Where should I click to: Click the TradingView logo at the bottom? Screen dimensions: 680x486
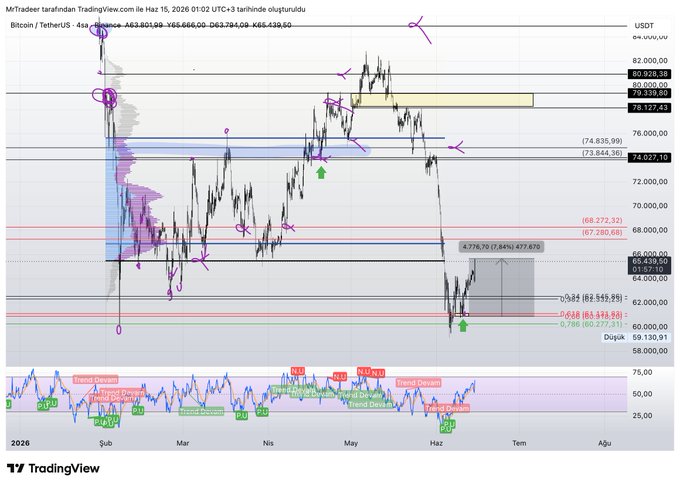[x=53, y=468]
